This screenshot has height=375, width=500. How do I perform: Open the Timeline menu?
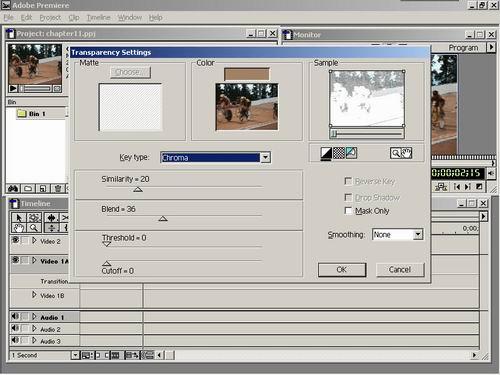(x=98, y=17)
